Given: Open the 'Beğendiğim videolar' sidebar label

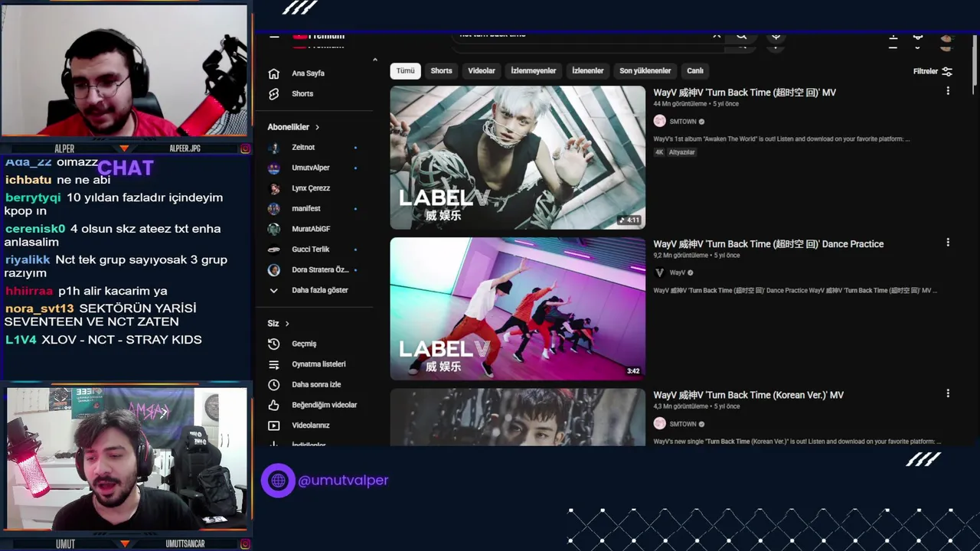Looking at the screenshot, I should [325, 405].
